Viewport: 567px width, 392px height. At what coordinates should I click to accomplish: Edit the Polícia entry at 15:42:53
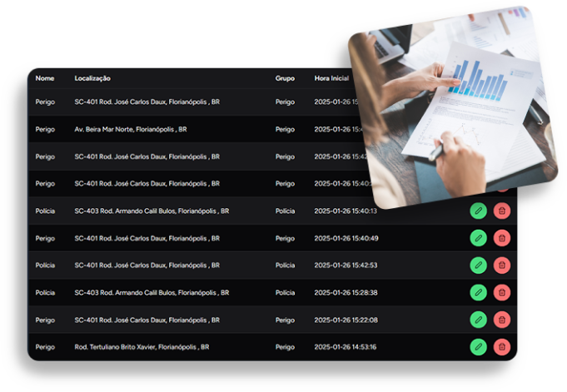click(x=478, y=265)
